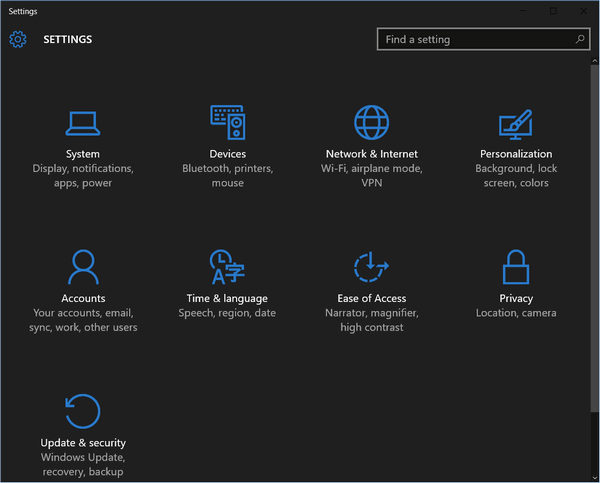The width and height of the screenshot is (600, 483).
Task: Open the Time & language icon
Action: (227, 267)
